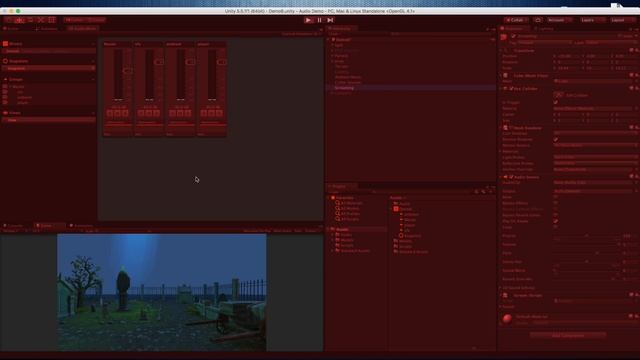This screenshot has height=360, width=640.
Task: Toggle visibility eye of ambient group
Action: (5, 98)
